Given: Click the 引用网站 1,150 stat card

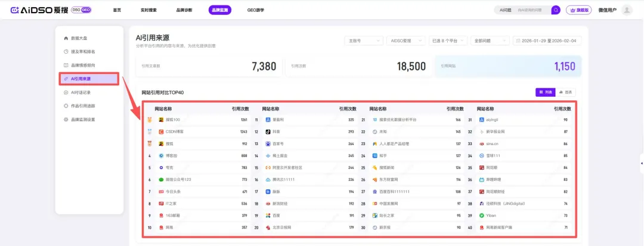Looking at the screenshot, I should pos(508,66).
